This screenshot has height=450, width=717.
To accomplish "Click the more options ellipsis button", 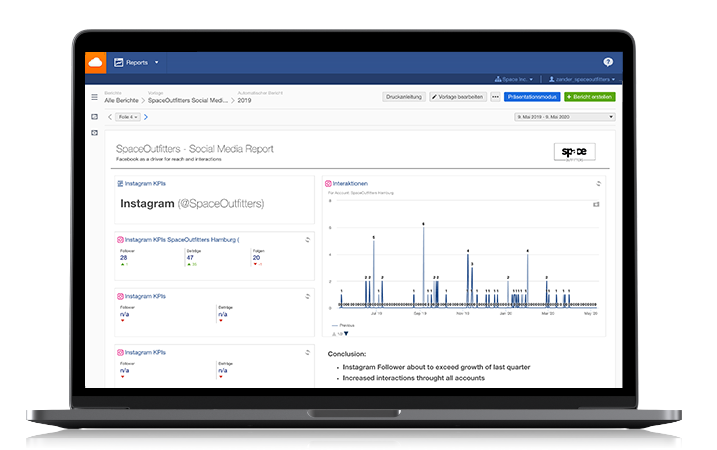I will (495, 97).
